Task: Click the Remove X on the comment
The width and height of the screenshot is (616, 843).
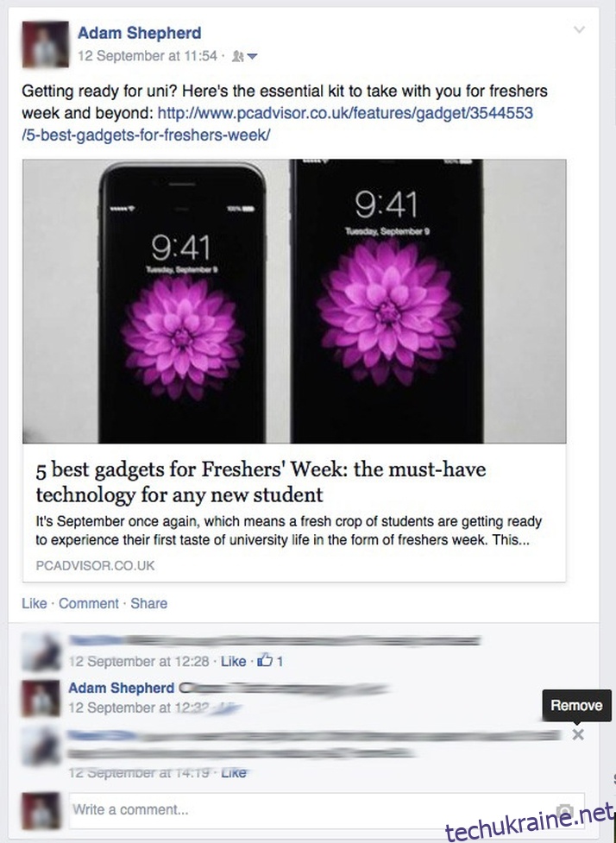Action: click(x=578, y=734)
